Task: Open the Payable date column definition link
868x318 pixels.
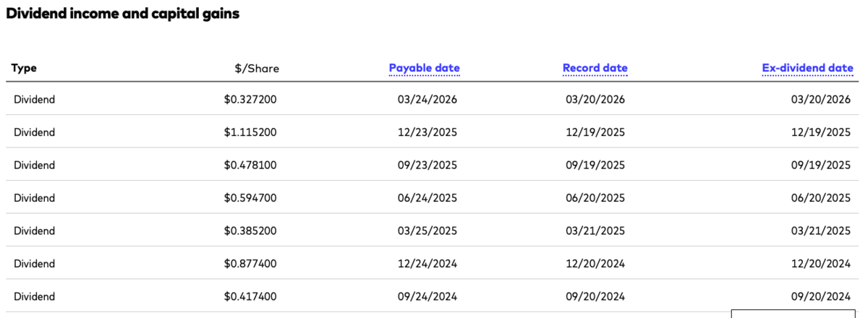Action: tap(424, 69)
